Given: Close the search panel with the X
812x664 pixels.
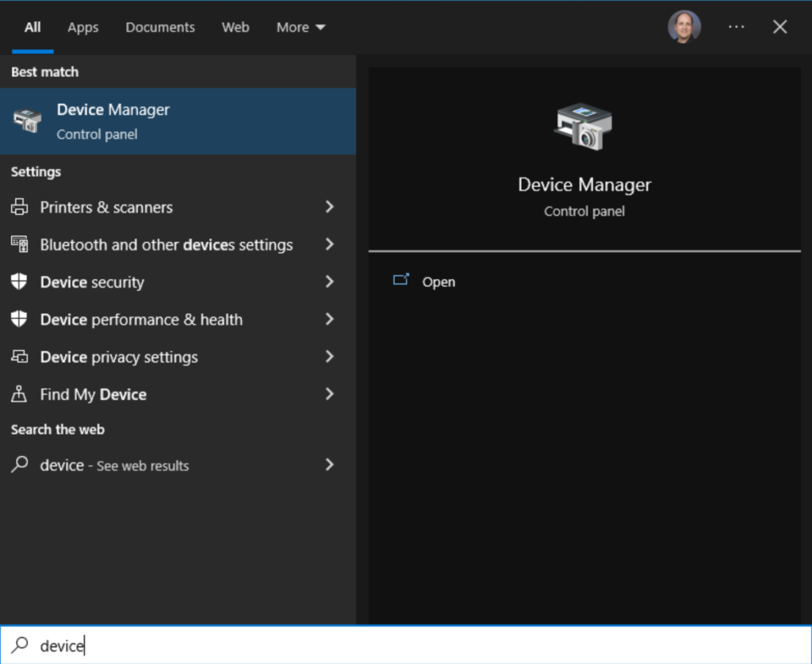Looking at the screenshot, I should tap(780, 26).
